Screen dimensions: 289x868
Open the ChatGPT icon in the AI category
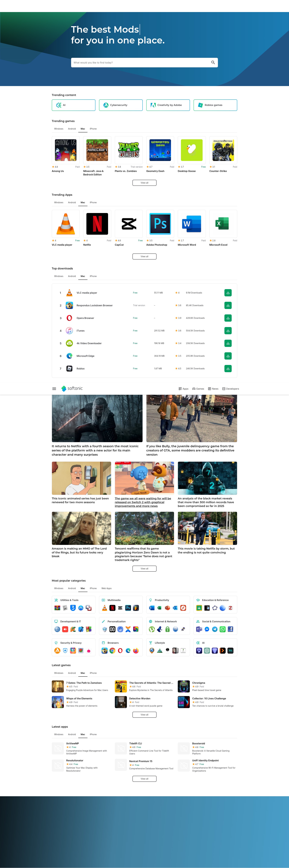pos(207,651)
